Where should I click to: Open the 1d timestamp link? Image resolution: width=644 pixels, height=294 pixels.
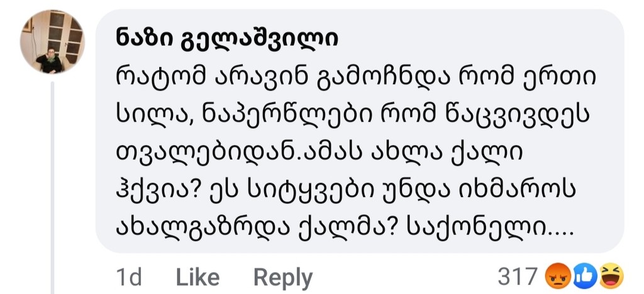click(130, 277)
